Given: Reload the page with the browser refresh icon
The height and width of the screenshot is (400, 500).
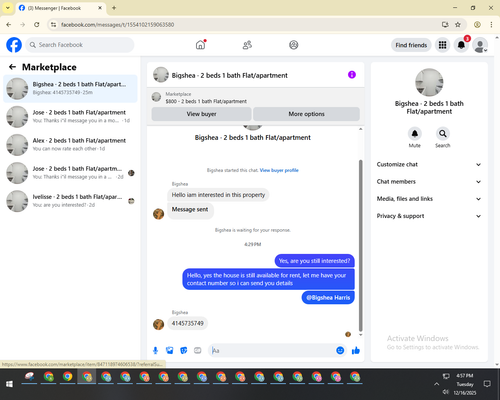Looking at the screenshot, I should coord(37,24).
